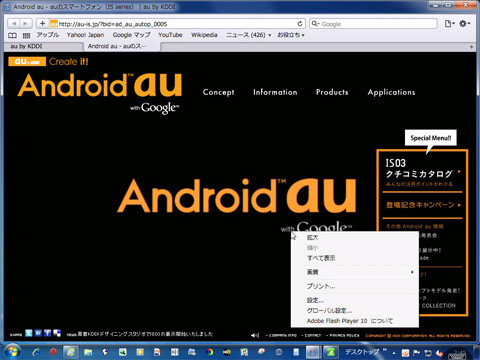Open the Wikipedia bookmark
Screen dimensions: 480x360
[x=204, y=35]
